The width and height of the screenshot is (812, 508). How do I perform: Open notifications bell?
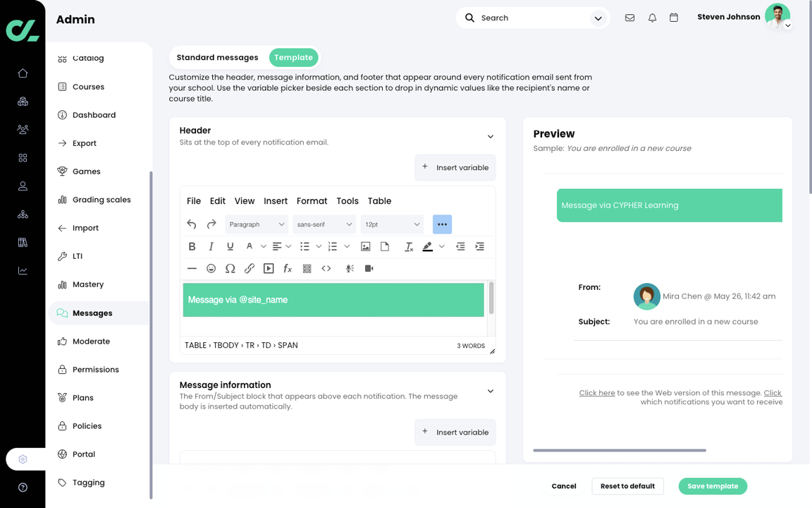(652, 18)
